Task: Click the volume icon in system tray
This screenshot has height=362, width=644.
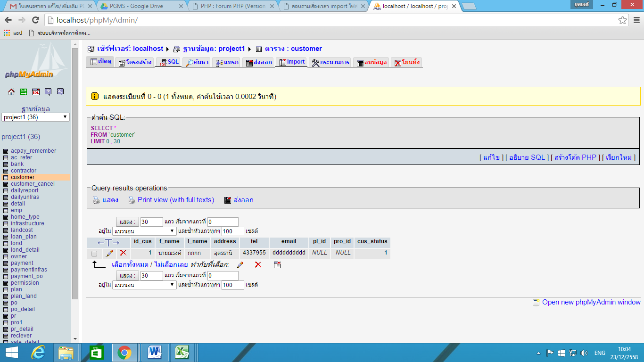Action: click(x=585, y=353)
